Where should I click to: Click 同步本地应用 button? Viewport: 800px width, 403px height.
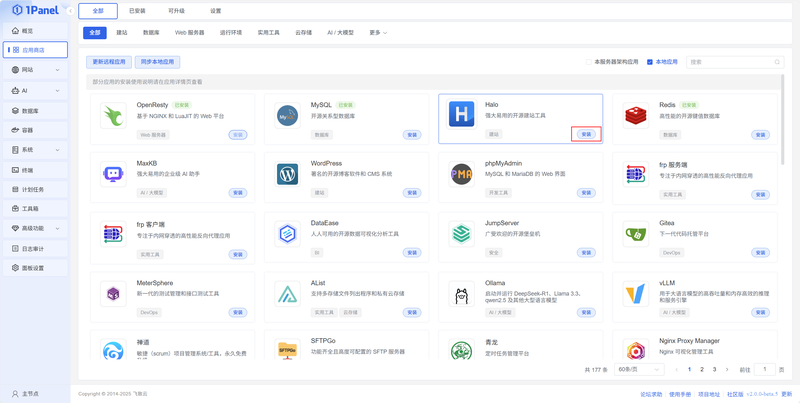[x=157, y=62]
